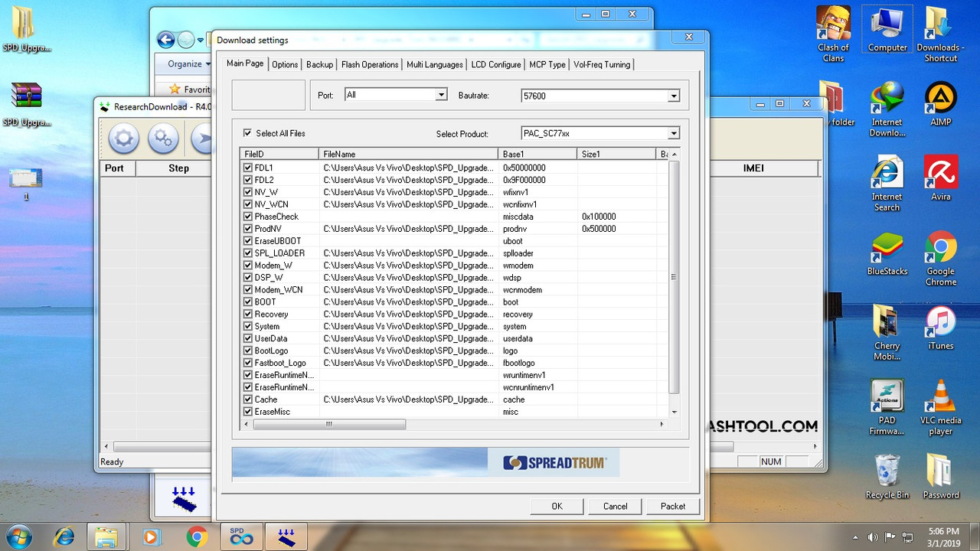Switch to Backup tab
This screenshot has height=551, width=980.
coord(320,64)
